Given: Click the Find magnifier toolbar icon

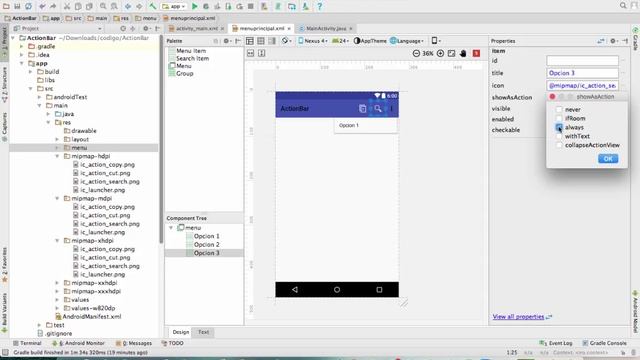Looking at the screenshot, I should click(x=103, y=6).
